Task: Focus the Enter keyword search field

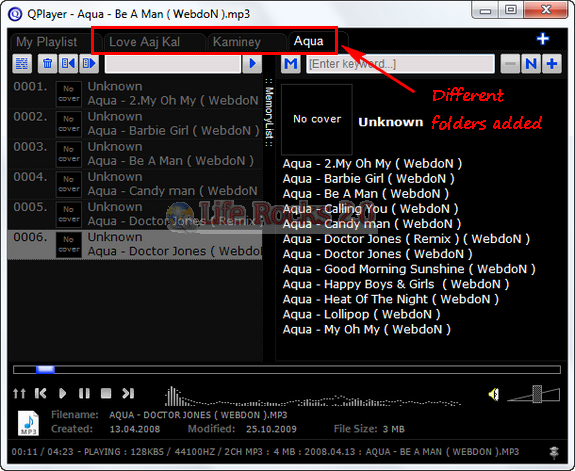Action: tap(400, 64)
